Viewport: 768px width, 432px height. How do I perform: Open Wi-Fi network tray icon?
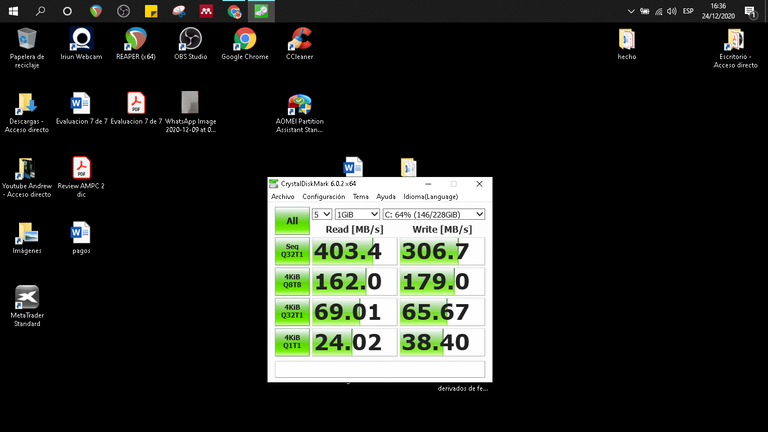tap(659, 11)
